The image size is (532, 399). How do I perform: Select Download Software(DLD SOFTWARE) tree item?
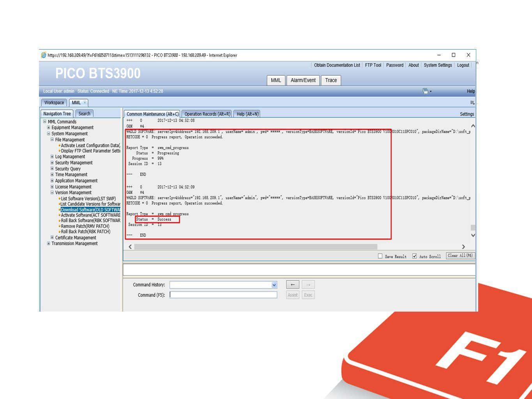90,209
